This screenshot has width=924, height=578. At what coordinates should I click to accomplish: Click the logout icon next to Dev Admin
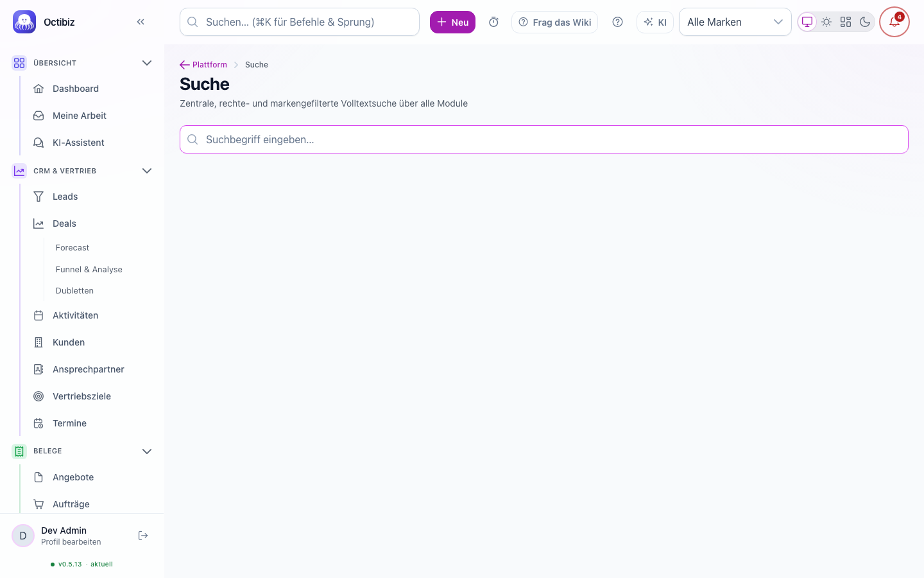tap(143, 536)
